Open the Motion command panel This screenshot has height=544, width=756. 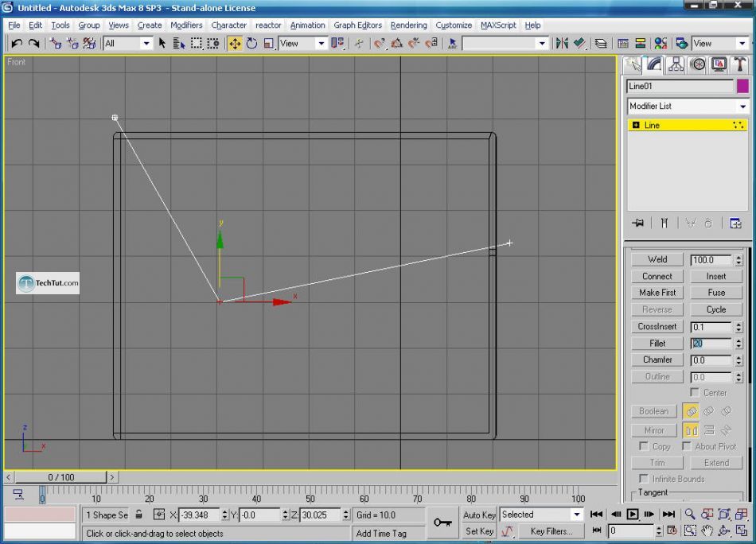697,65
